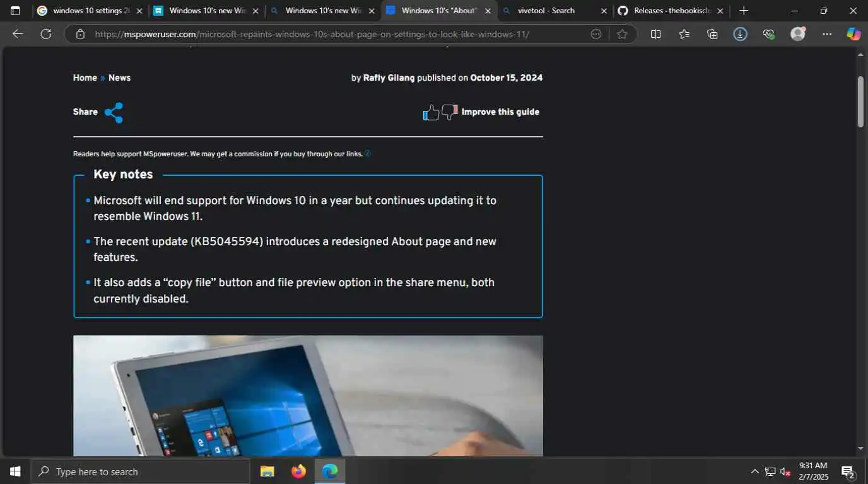Open the article's tablet hero image

click(308, 396)
